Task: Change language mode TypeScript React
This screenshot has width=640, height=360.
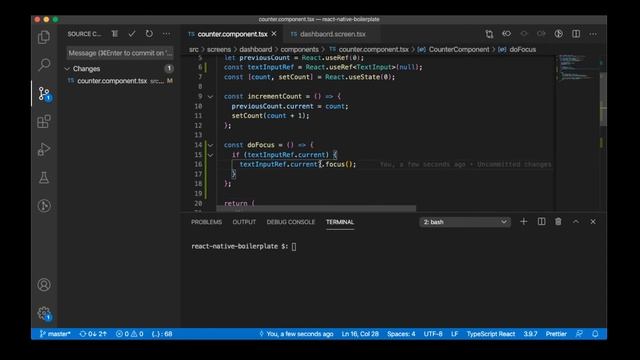Action: 491,334
